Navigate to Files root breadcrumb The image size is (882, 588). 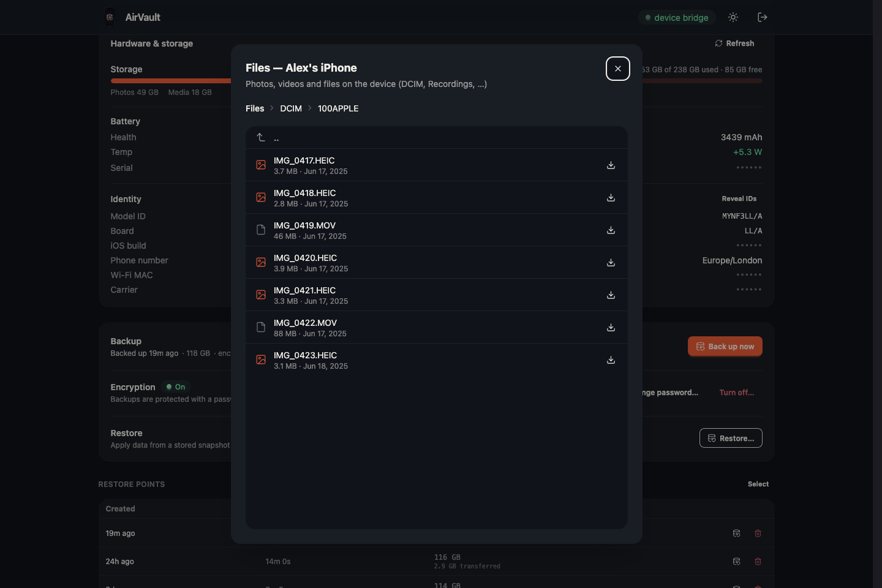(255, 108)
